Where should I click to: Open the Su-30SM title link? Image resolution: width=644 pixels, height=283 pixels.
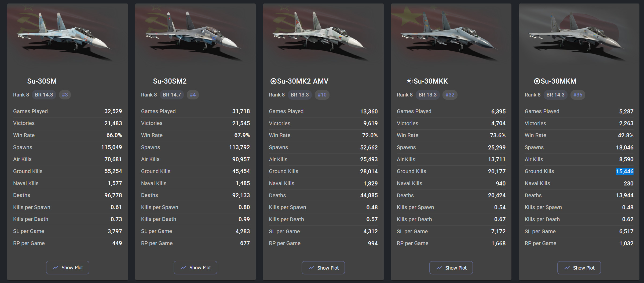tap(42, 81)
